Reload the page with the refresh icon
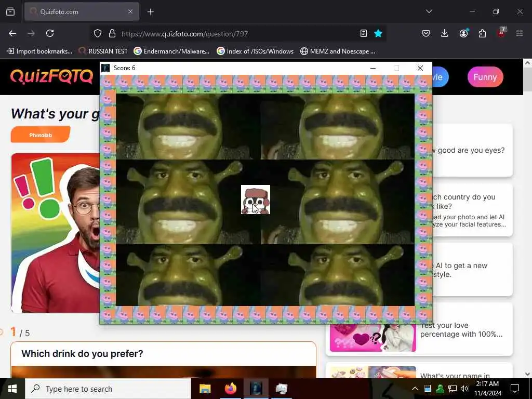Image resolution: width=532 pixels, height=399 pixels. [x=50, y=33]
